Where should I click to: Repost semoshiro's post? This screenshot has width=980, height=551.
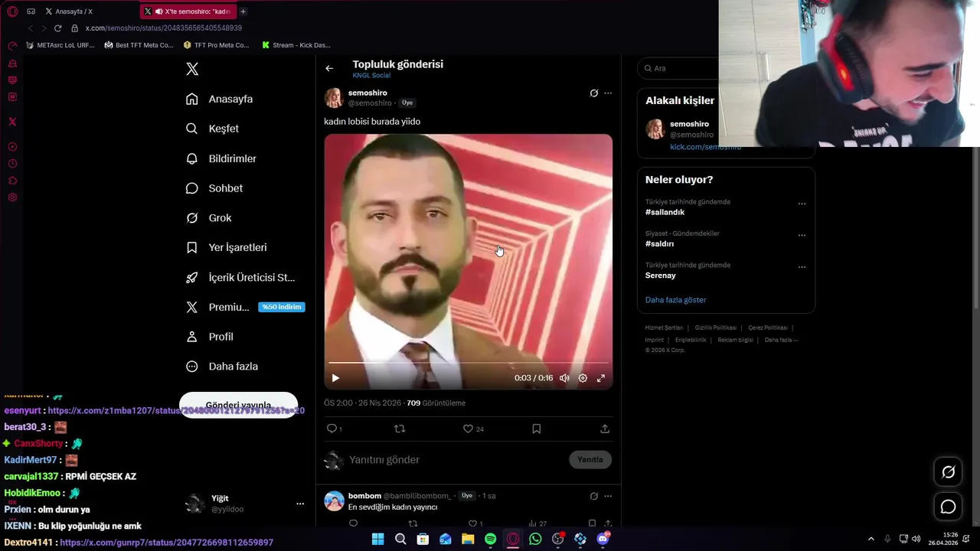coord(399,429)
